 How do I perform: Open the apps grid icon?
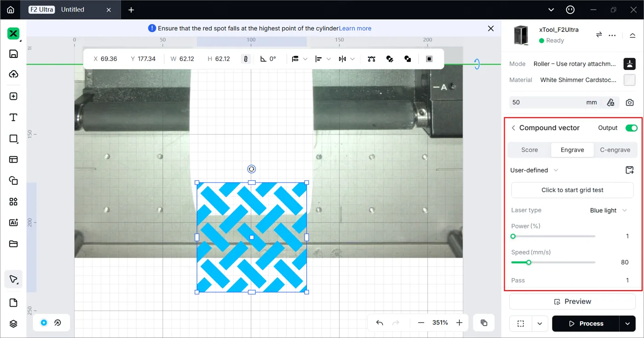13,202
